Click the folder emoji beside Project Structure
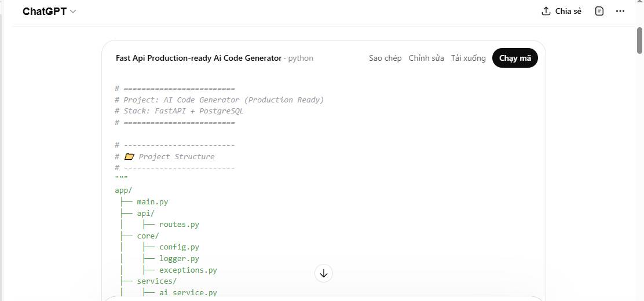The height and width of the screenshot is (301, 644). (x=129, y=157)
